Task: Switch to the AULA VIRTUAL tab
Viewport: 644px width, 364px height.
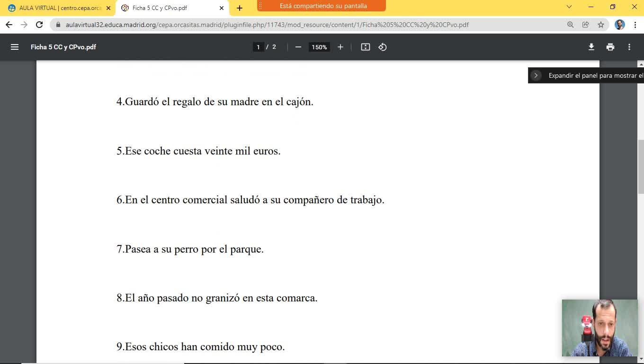Action: coord(58,8)
